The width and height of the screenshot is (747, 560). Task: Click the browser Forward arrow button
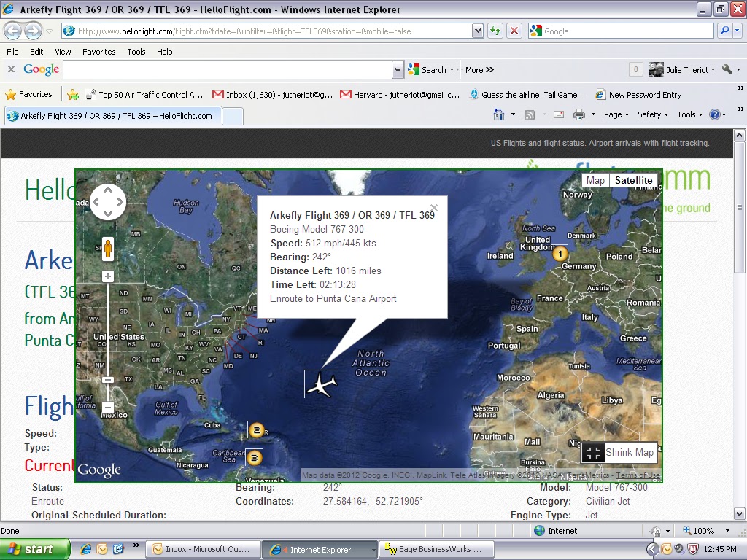click(33, 31)
